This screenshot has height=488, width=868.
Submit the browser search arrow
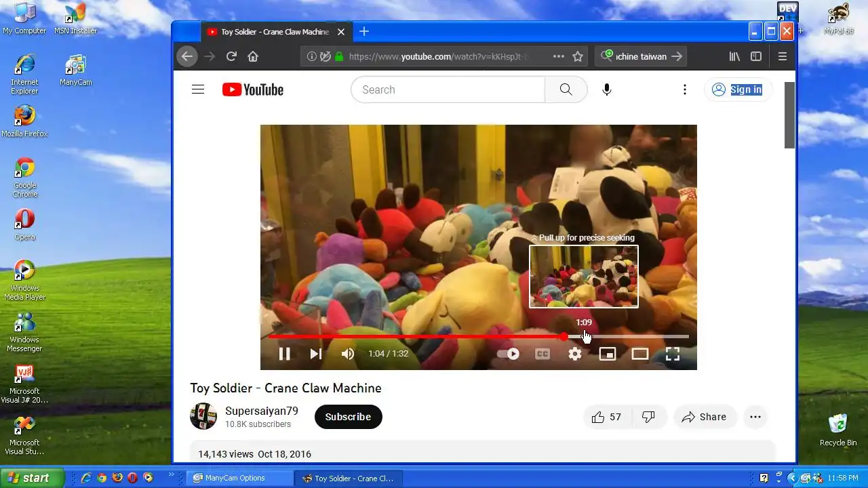pos(677,56)
